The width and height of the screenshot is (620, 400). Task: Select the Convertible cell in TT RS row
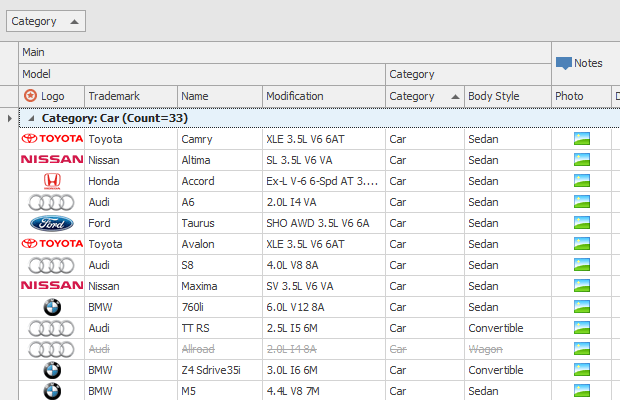pos(506,328)
